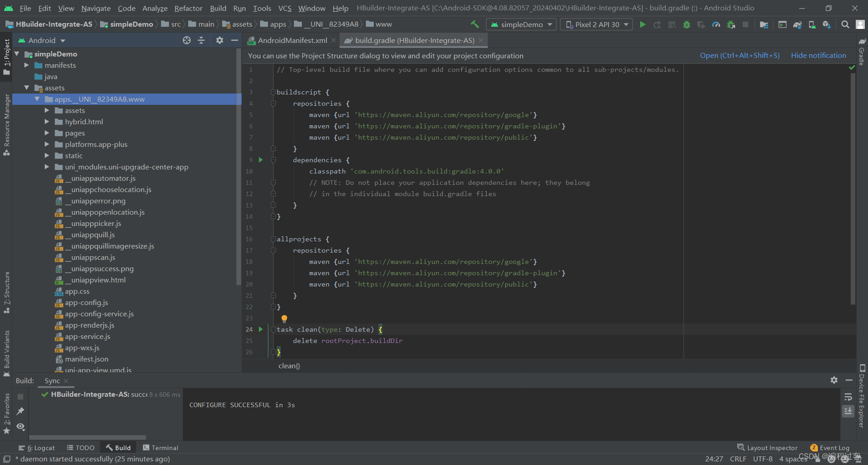Viewport: 868px width, 465px height.
Task: Click the Hide notification link
Action: coord(818,56)
